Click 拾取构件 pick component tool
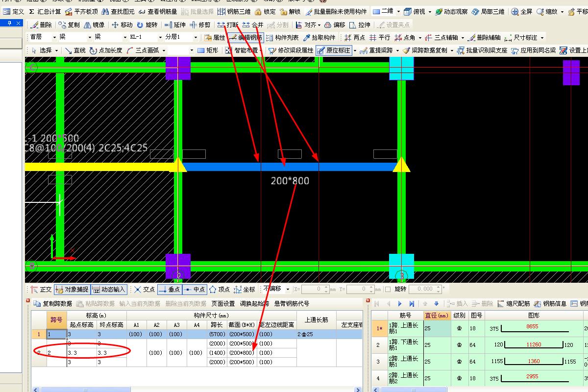588x392 pixels. pyautogui.click(x=319, y=37)
